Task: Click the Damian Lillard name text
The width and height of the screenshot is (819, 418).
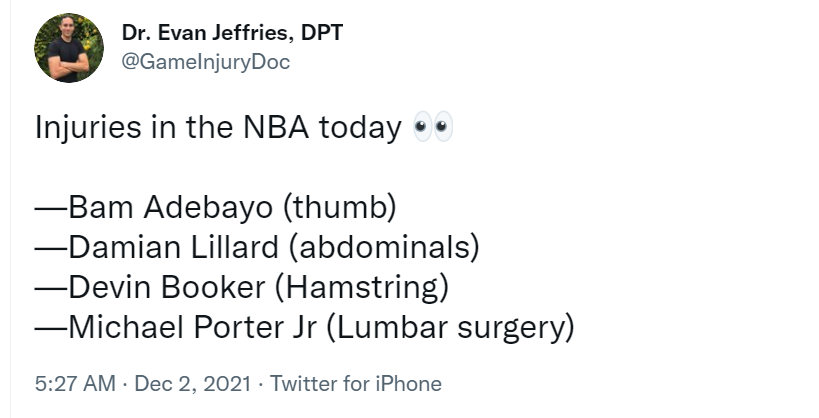Action: [x=173, y=248]
